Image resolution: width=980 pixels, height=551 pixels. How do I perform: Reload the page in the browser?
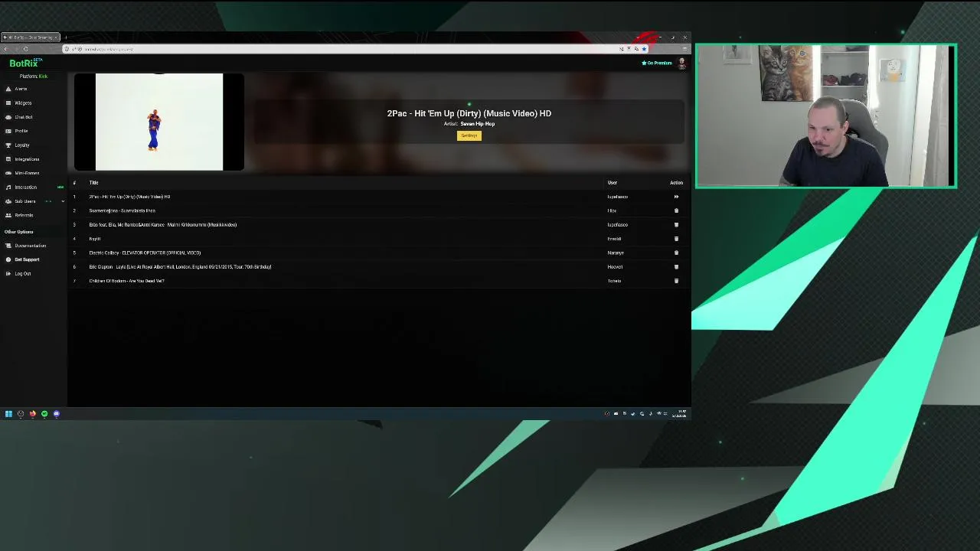(x=25, y=49)
